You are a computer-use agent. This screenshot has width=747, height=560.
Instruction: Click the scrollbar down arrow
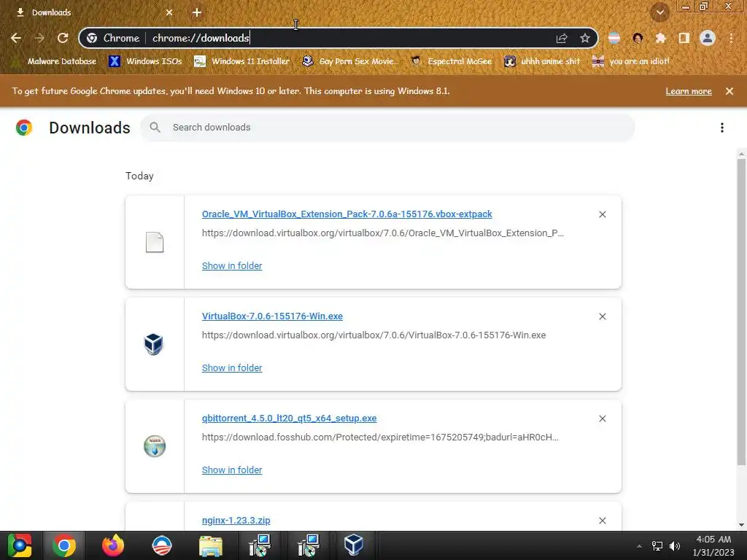[741, 525]
